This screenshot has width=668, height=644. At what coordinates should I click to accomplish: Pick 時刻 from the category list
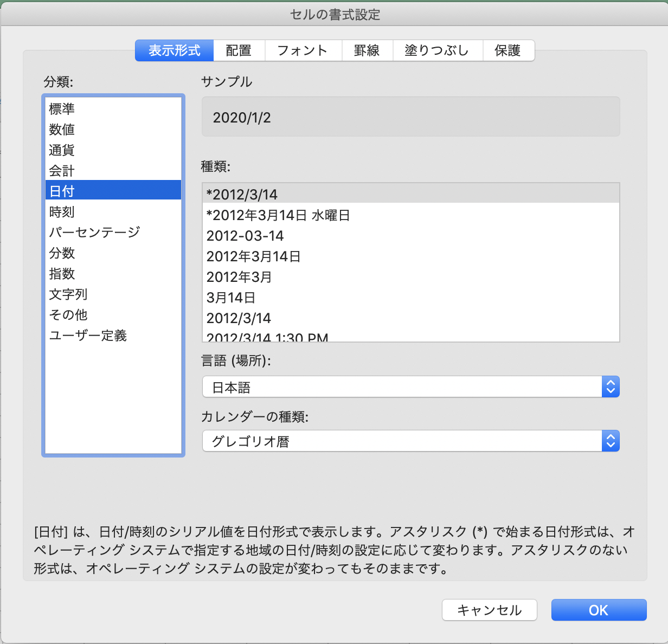(x=62, y=212)
